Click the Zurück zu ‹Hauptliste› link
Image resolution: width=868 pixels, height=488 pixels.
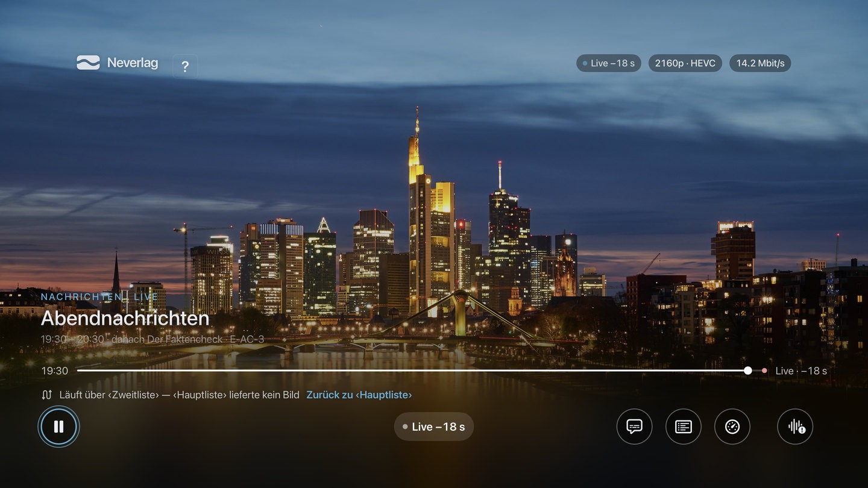pos(359,395)
